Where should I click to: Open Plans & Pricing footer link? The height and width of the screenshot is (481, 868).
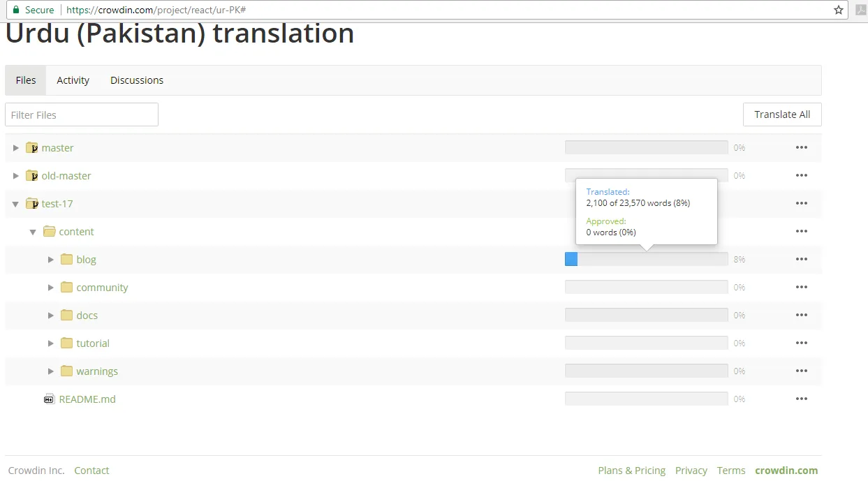coord(632,471)
